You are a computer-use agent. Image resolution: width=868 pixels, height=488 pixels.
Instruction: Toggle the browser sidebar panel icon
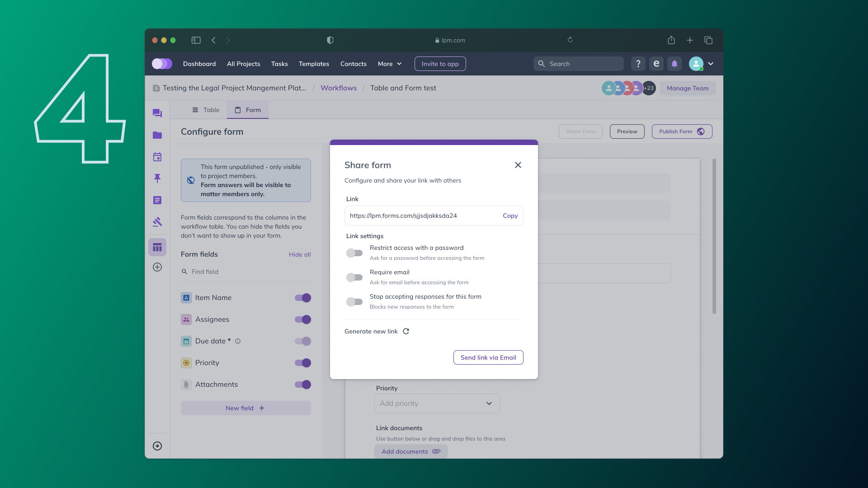[x=196, y=40]
